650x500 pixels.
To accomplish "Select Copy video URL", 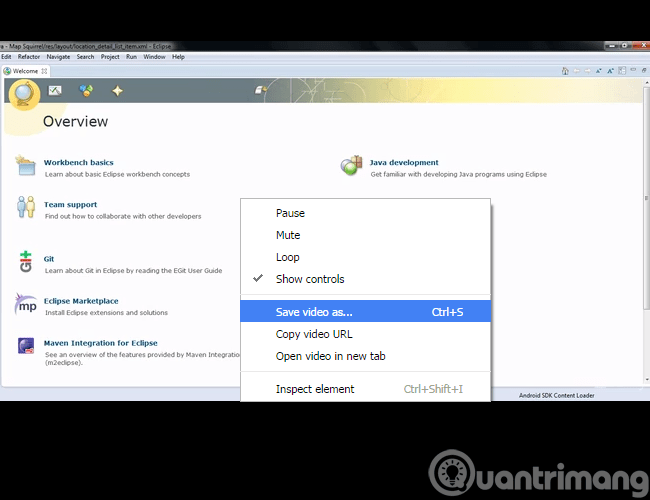I will (365, 334).
